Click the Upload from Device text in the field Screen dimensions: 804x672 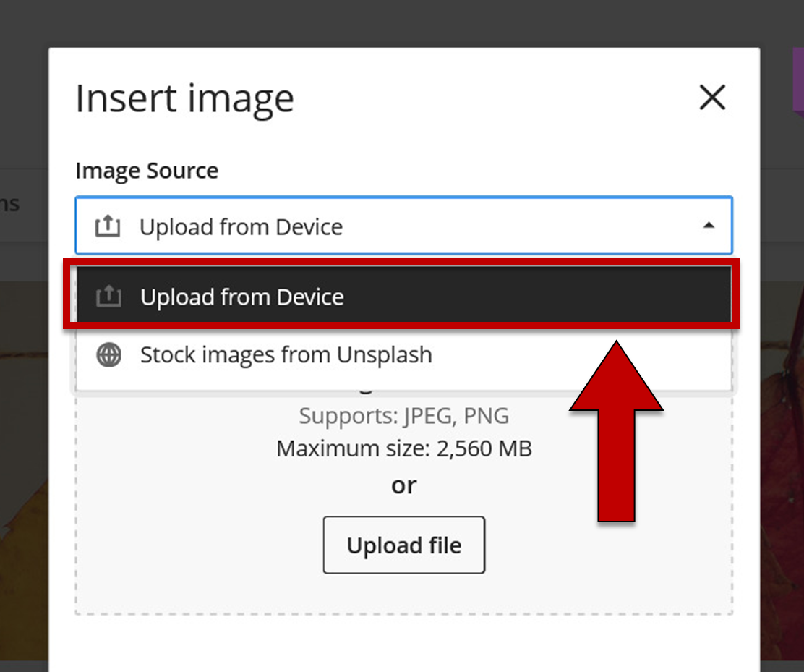[241, 226]
